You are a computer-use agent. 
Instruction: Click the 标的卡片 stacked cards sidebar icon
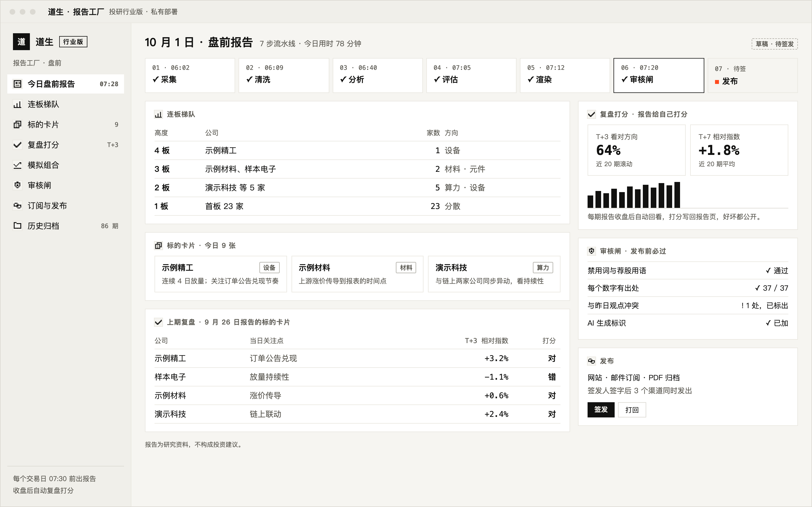[17, 125]
